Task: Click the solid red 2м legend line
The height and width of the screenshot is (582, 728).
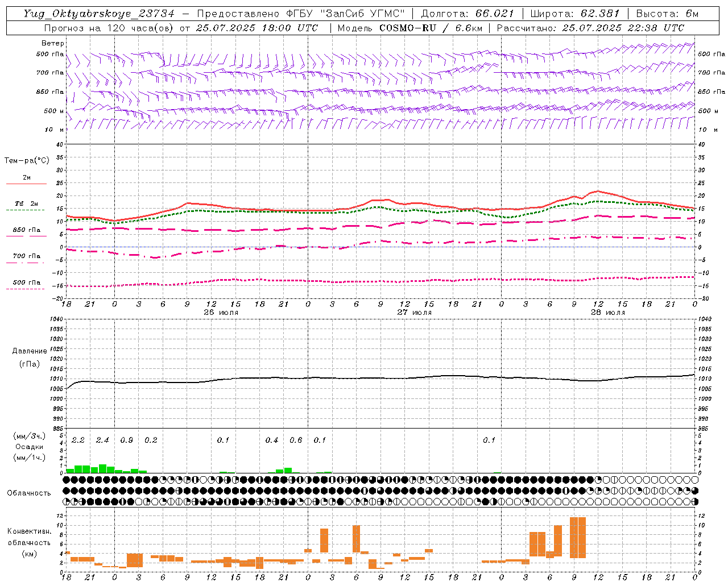Action: [x=27, y=184]
